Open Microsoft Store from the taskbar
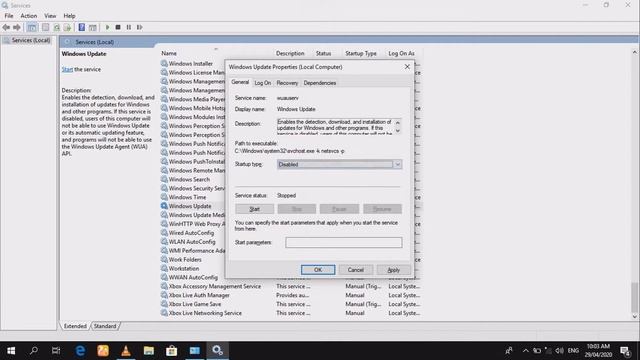 coord(171,351)
